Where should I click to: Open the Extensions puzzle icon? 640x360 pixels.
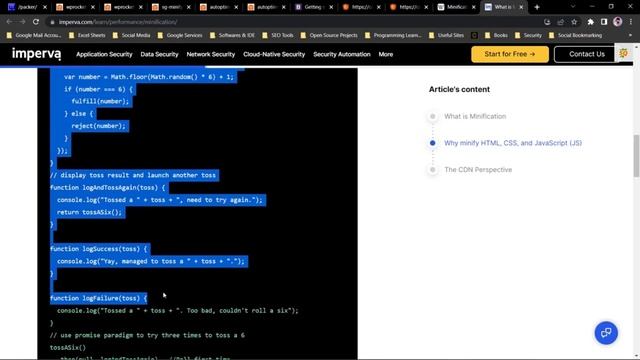[x=591, y=22]
